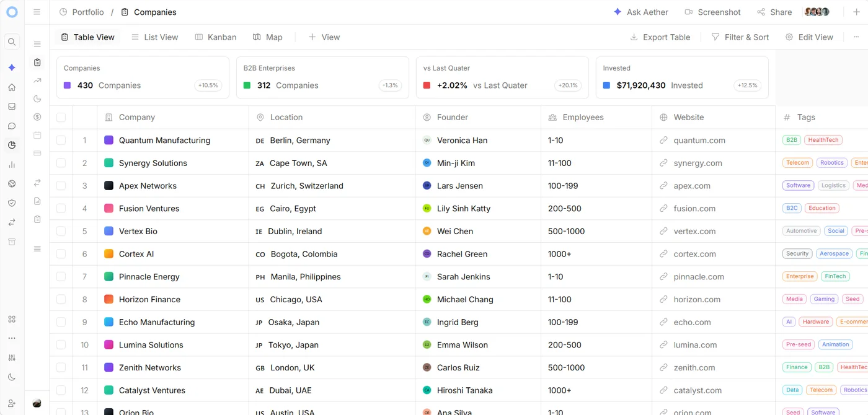Click the collaborator avatars group in header
This screenshot has height=415, width=868.
(x=817, y=12)
